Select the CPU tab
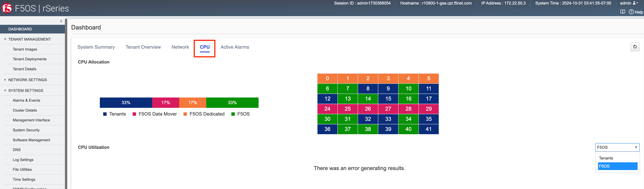The height and width of the screenshot is (189, 644). [x=205, y=47]
